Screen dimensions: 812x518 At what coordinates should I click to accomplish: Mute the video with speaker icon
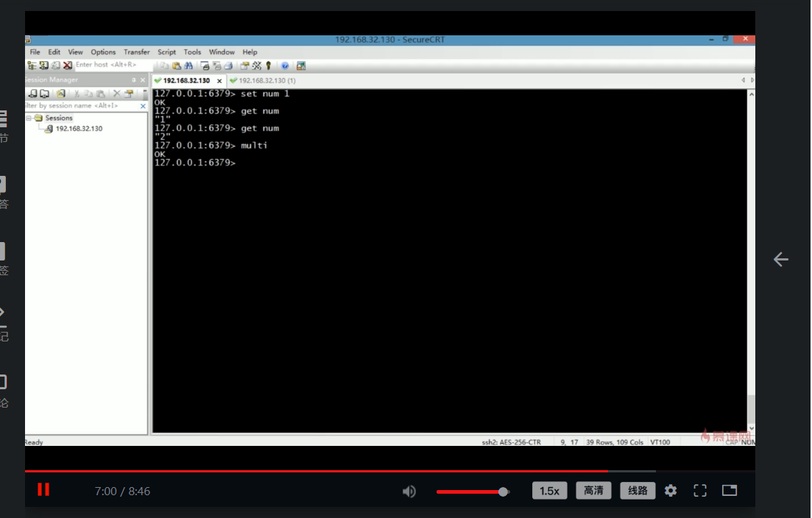point(409,491)
